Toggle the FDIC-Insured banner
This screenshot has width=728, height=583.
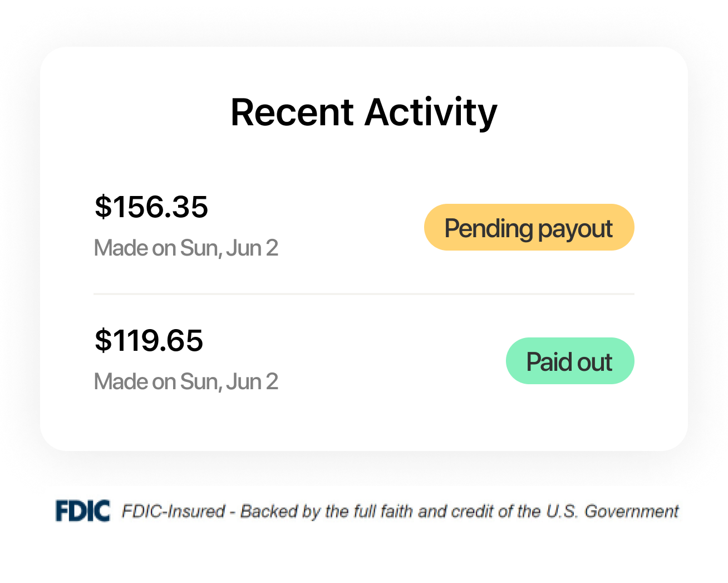coord(364,511)
